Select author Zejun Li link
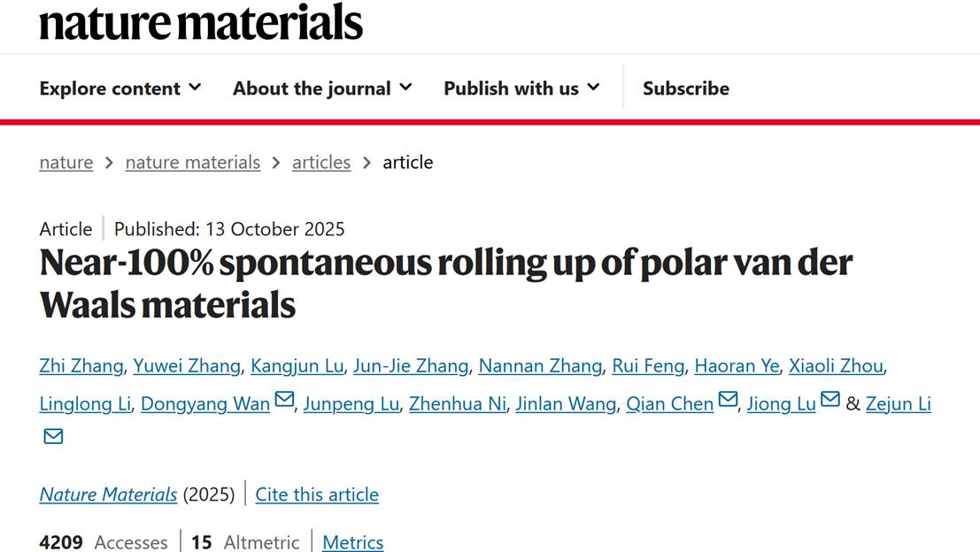 coord(898,404)
